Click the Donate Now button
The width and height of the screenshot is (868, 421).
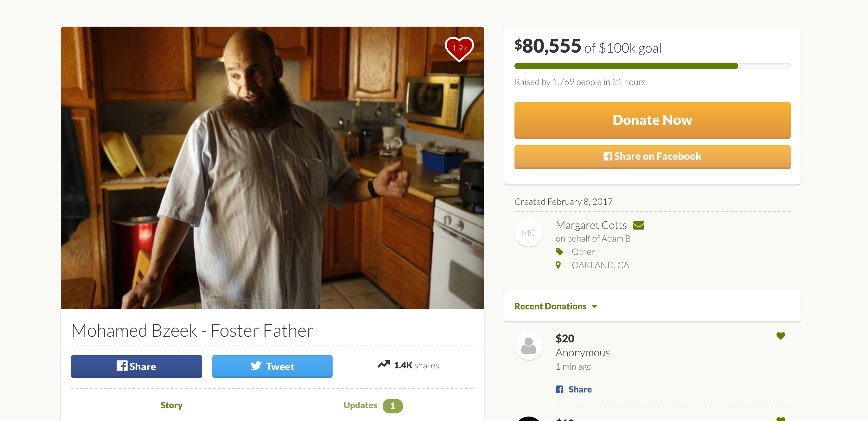[x=652, y=120]
